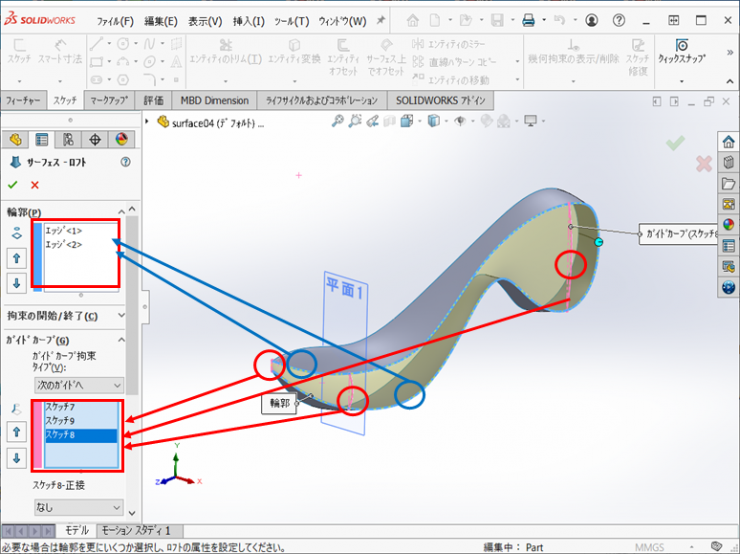Select the モーション スタディ 1 tab

click(x=135, y=530)
